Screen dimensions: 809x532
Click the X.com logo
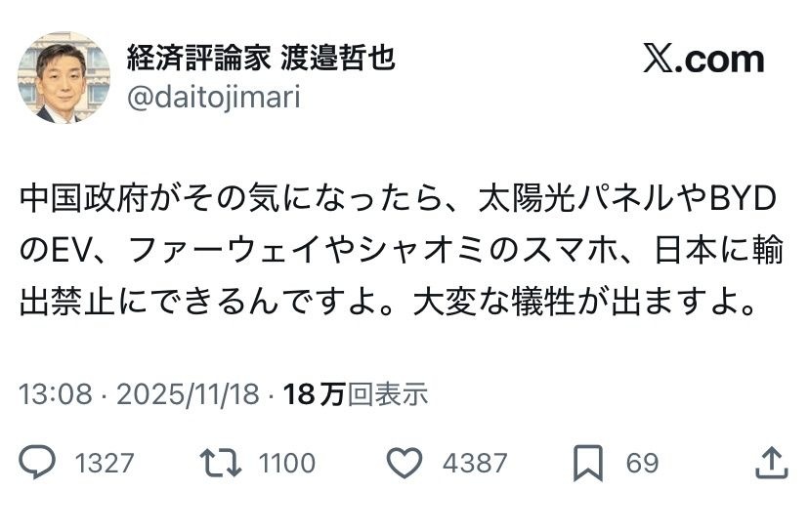tap(703, 60)
